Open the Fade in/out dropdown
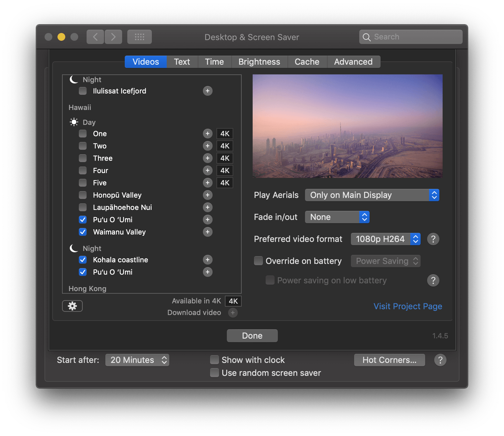Viewport: 504px width, 436px height. point(337,217)
